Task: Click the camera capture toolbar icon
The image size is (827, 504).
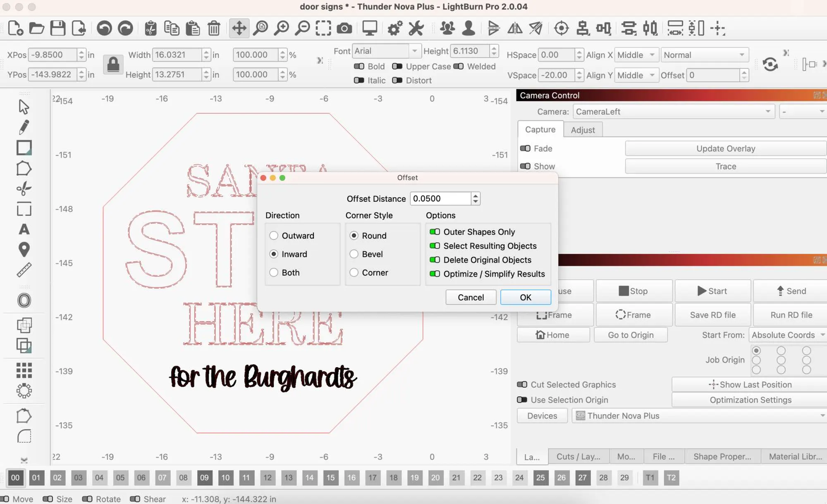Action: (x=344, y=28)
